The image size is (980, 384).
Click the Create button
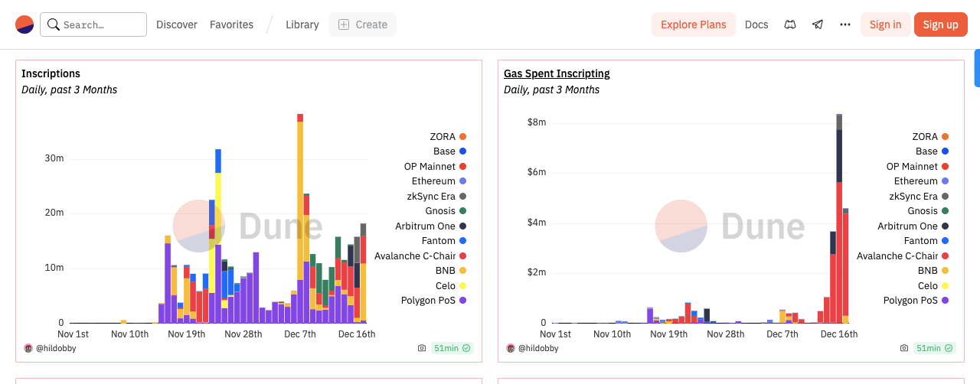(x=362, y=24)
